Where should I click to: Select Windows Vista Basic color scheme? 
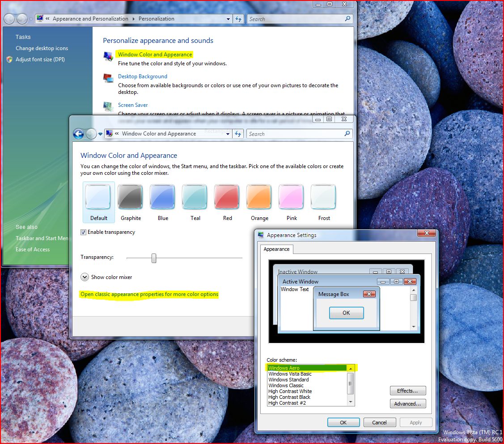(307, 374)
